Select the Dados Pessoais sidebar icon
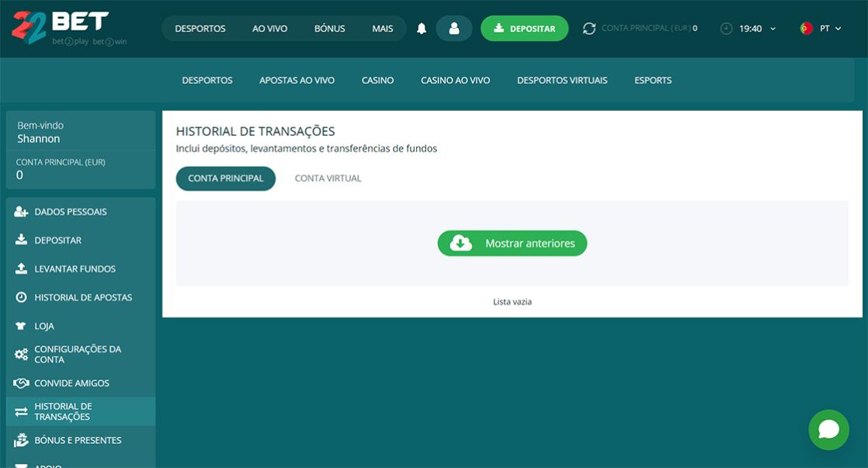Image resolution: width=868 pixels, height=468 pixels. 19,211
